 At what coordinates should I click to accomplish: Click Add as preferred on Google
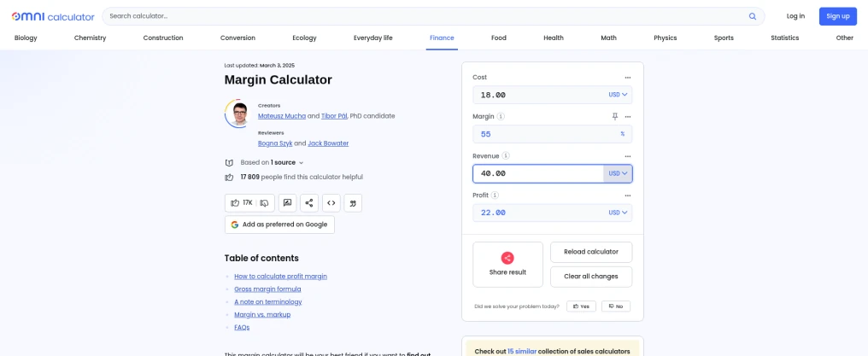pyautogui.click(x=279, y=225)
